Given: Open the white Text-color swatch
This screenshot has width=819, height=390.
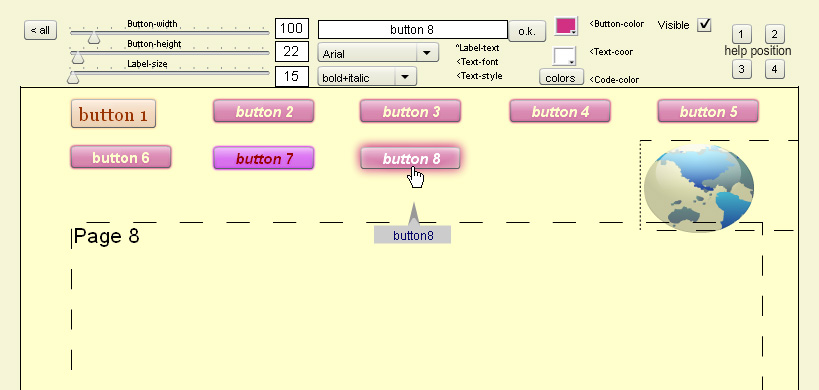Looking at the screenshot, I should coord(565,56).
